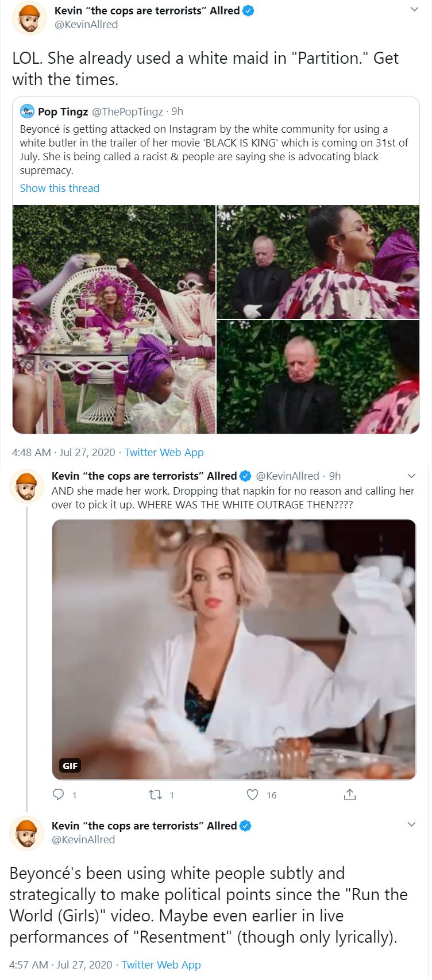Click the Pop Tingz profile avatar
432x980 pixels.
click(x=27, y=111)
